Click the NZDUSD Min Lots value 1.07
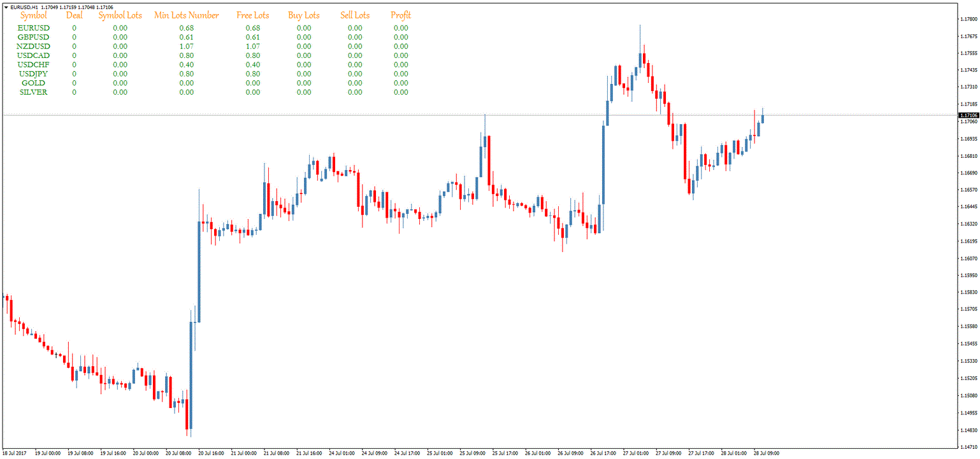 click(x=187, y=46)
